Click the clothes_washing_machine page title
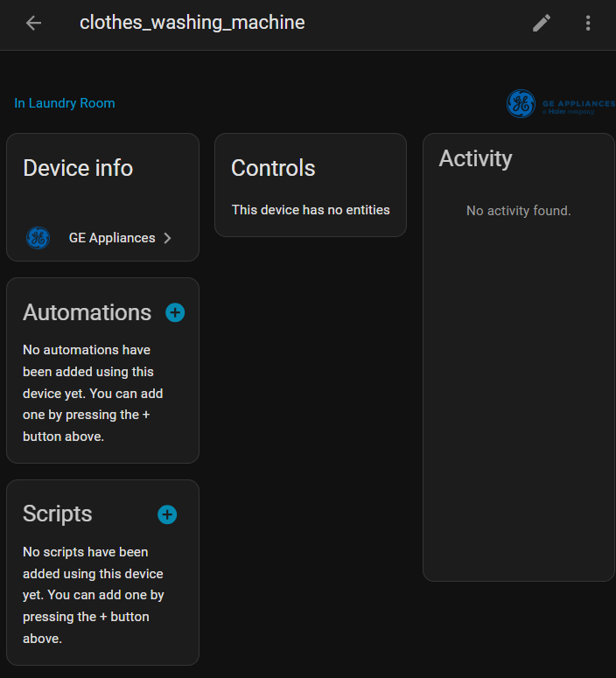The height and width of the screenshot is (678, 616). [192, 23]
